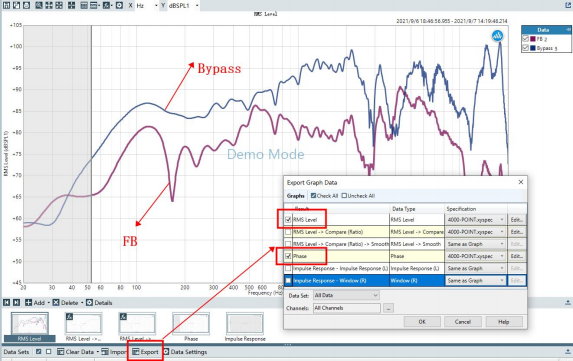Click OK in the Export Graph Data dialog

(x=422, y=322)
